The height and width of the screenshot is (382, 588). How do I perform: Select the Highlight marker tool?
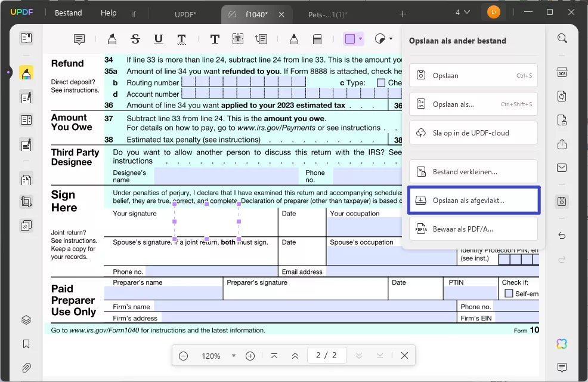112,39
